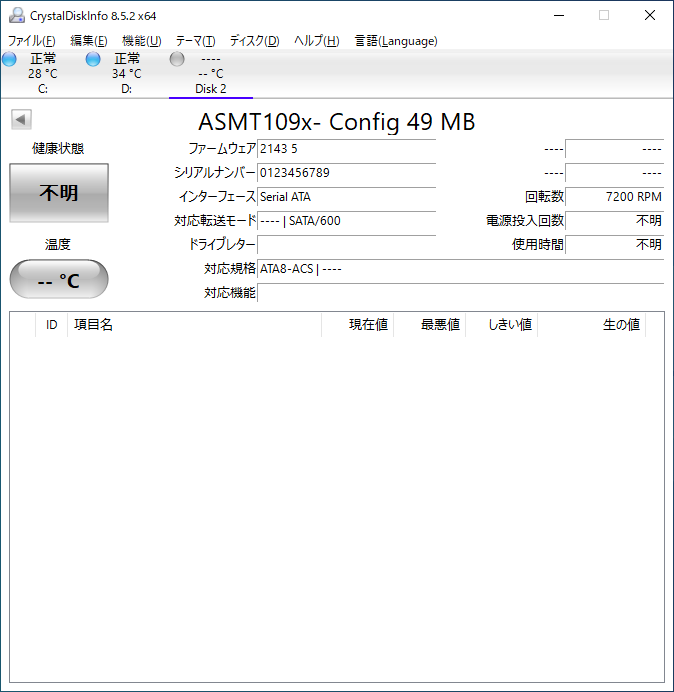Click the シリアルナンバー label

215,173
